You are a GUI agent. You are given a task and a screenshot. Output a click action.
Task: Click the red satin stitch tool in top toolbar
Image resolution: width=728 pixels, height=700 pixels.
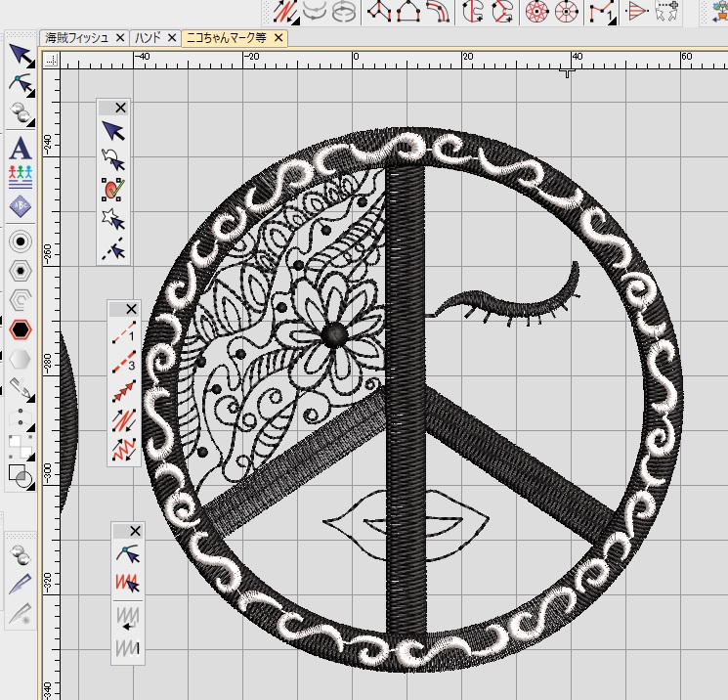(285, 12)
